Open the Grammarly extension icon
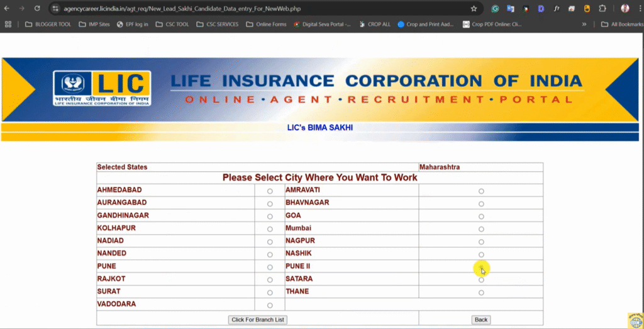Viewport: 644px width, 329px height. pyautogui.click(x=495, y=9)
